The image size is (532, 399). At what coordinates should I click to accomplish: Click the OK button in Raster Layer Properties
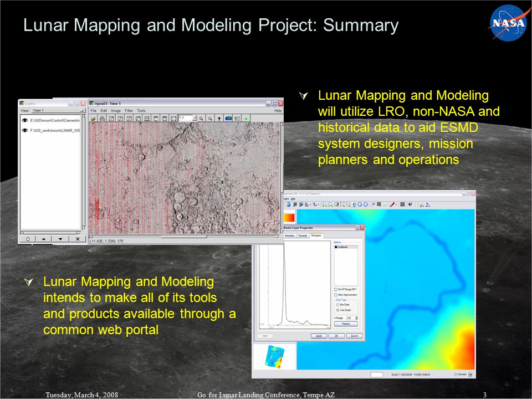tap(336, 336)
